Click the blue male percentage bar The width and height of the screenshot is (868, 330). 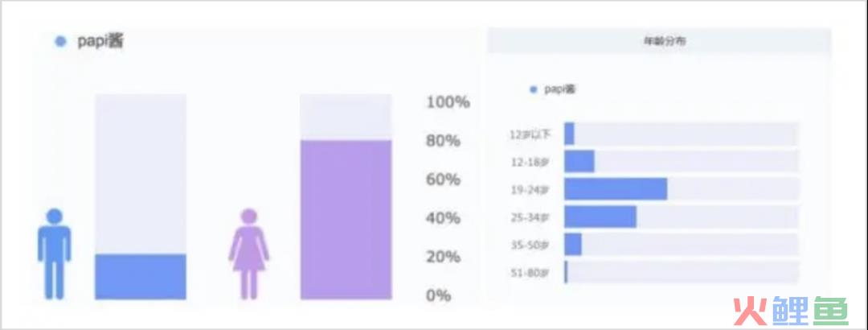tap(141, 277)
